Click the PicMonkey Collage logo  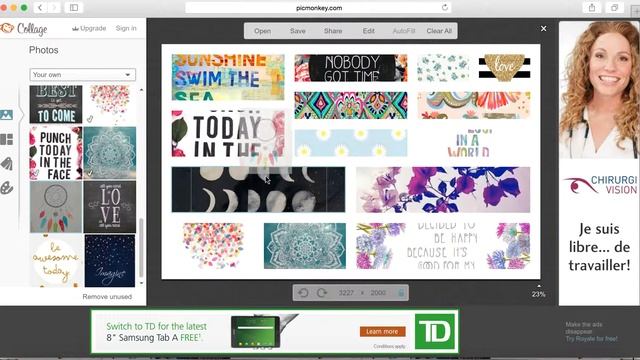coord(24,29)
